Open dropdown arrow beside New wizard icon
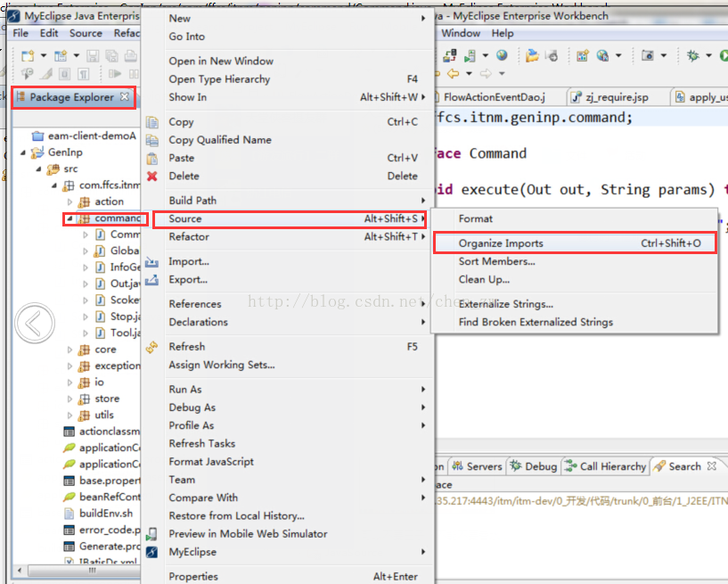Viewport: 728px width, 584px height. tap(44, 56)
